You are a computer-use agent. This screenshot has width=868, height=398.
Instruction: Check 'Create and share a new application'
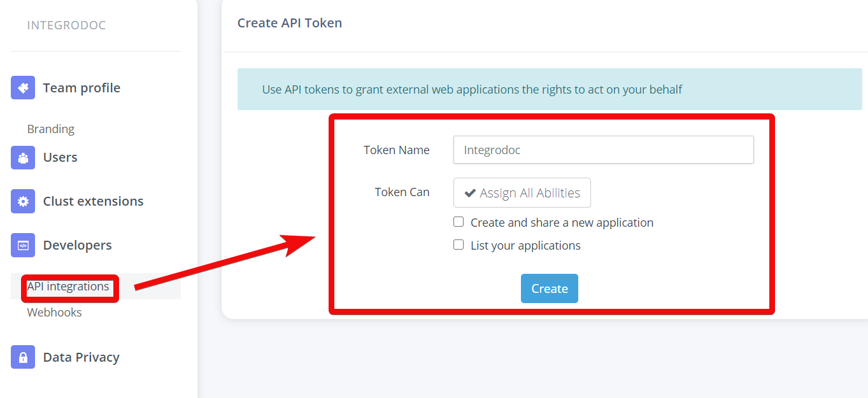[459, 222]
